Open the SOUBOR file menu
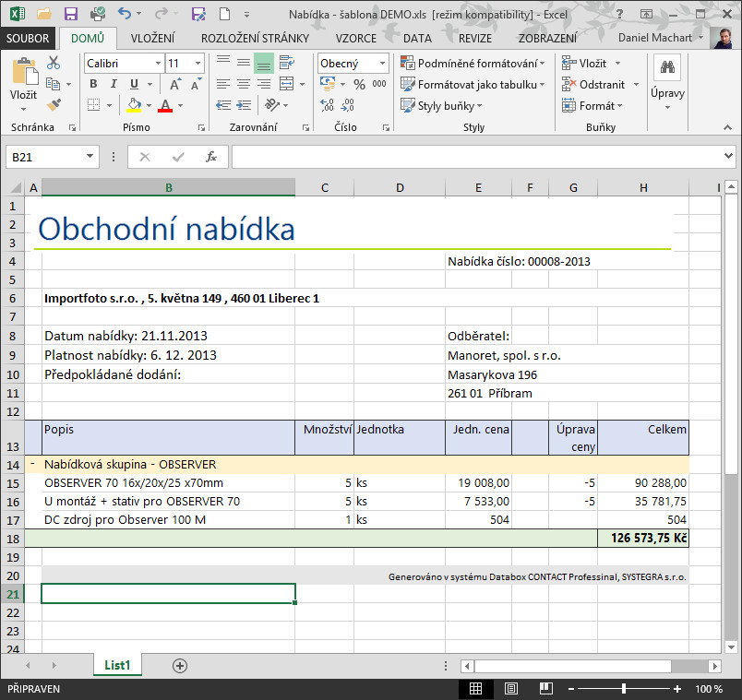Viewport: 742px width, 700px height. pyautogui.click(x=28, y=39)
